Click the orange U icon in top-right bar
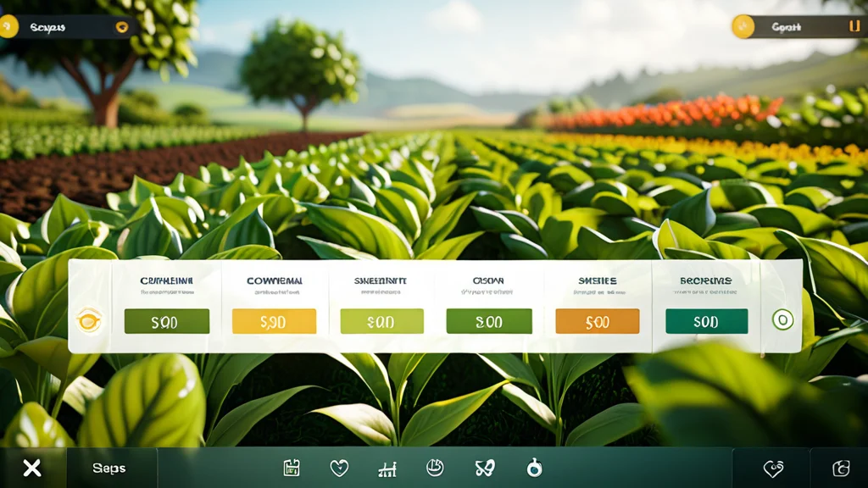Image resolution: width=868 pixels, height=488 pixels. point(854,25)
